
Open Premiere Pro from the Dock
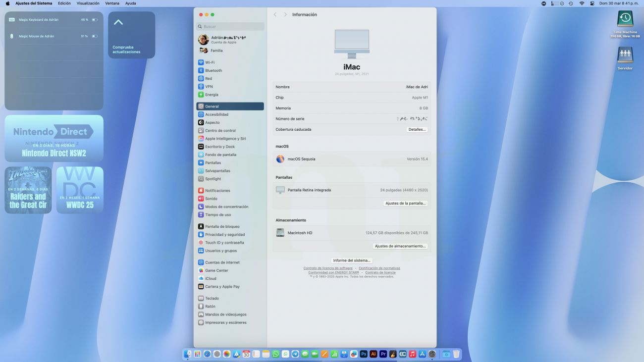(x=383, y=354)
